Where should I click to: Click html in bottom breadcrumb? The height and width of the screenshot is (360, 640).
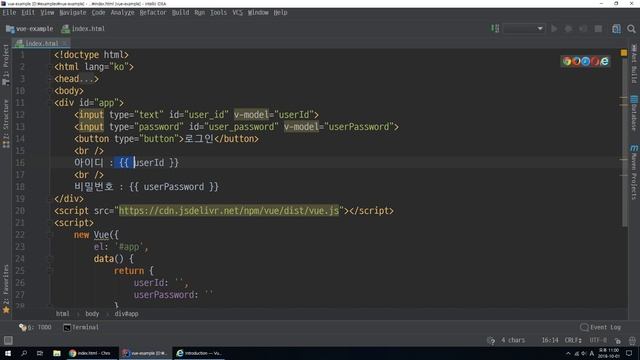[x=62, y=314]
